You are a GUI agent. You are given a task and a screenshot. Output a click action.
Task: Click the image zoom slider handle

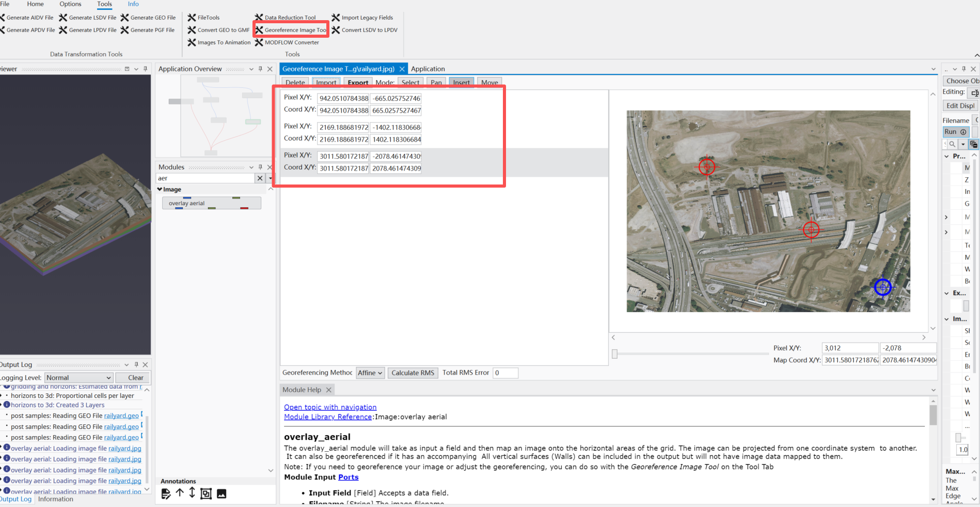click(614, 354)
